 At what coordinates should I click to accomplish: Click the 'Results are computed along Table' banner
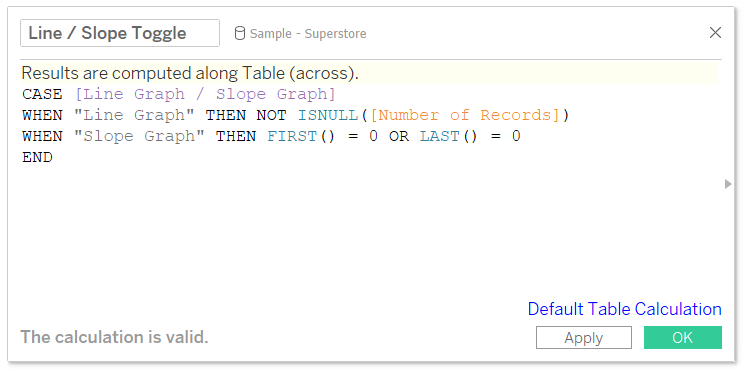coord(369,73)
